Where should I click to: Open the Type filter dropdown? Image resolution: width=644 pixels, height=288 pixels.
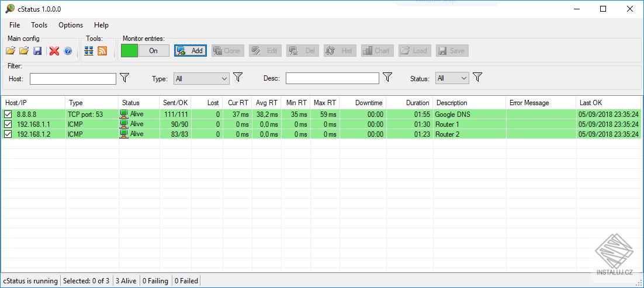point(202,78)
